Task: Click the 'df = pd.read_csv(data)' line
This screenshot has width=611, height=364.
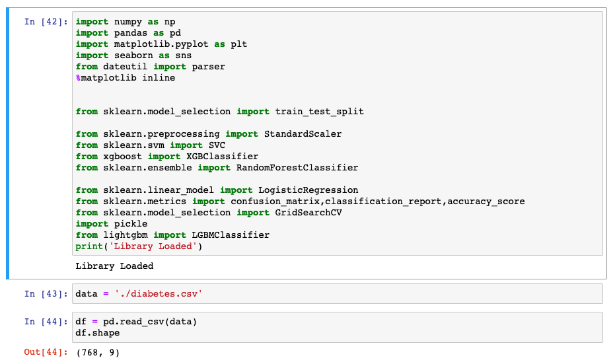Action: pyautogui.click(x=136, y=322)
